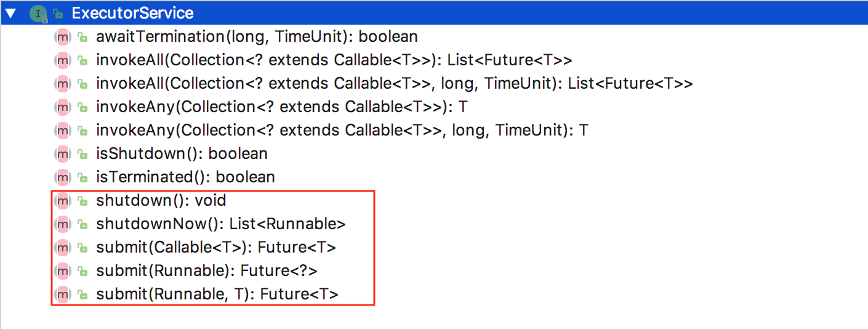Select awaitTermination(long, TimeUnit) method
The width and height of the screenshot is (868, 329).
pos(257,37)
